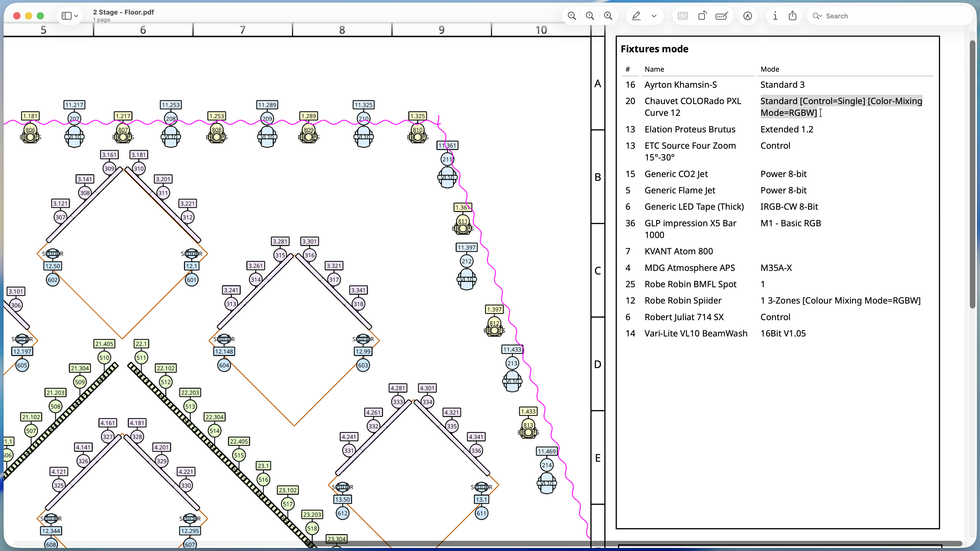Open the document inspector info icon

[x=775, y=16]
